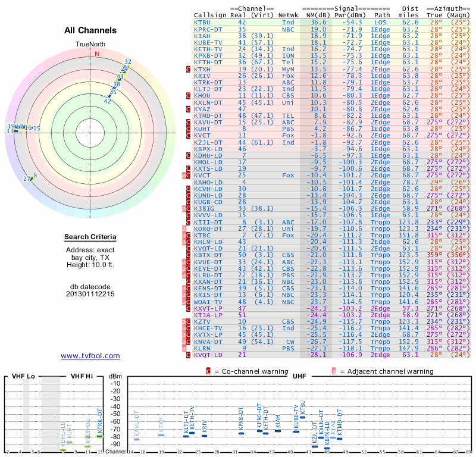Click the Callsign column header

(210, 15)
